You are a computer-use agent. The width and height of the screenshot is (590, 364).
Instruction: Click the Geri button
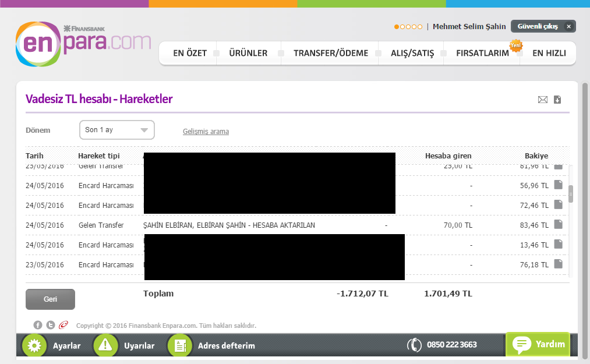click(50, 299)
